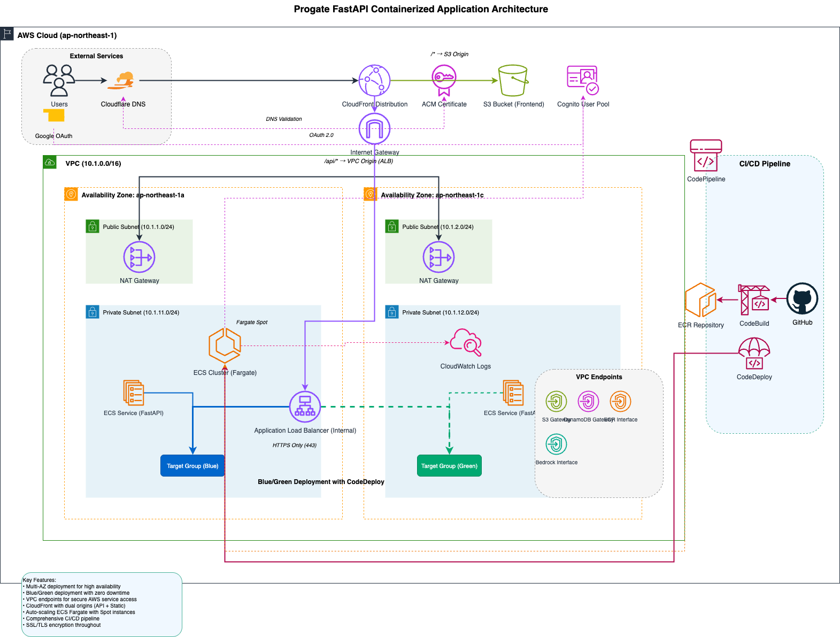Select the 'OAuth 2.0' edge label
The height and width of the screenshot is (637, 840).
tap(321, 135)
